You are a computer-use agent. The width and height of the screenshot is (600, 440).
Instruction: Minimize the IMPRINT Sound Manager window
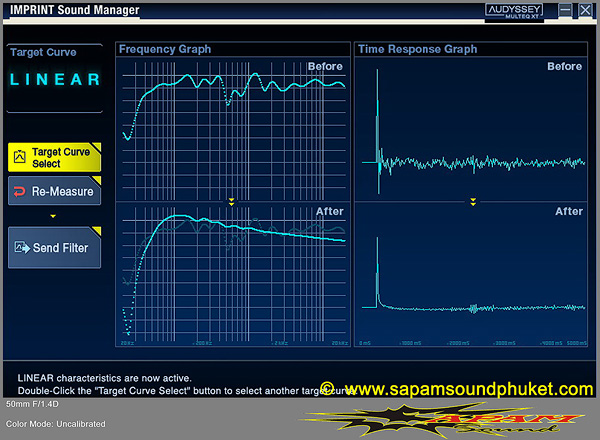click(x=565, y=10)
